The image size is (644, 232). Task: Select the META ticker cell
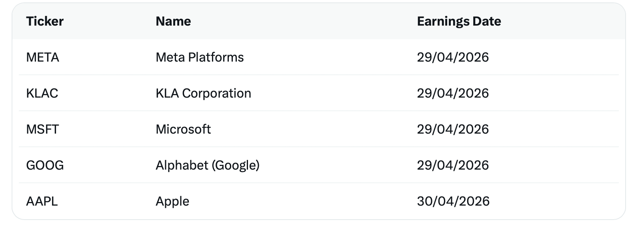[x=42, y=57]
